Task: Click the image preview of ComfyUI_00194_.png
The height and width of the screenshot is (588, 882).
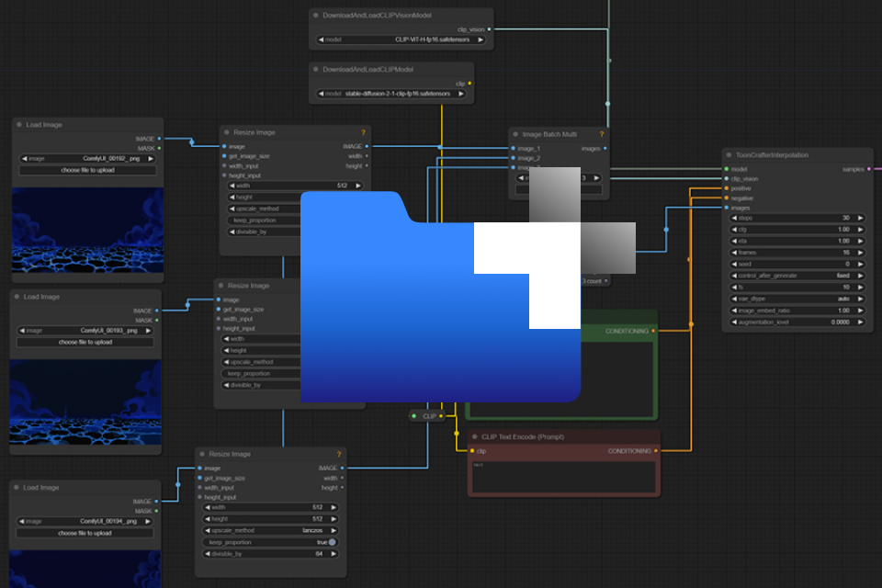Action: (x=85, y=569)
